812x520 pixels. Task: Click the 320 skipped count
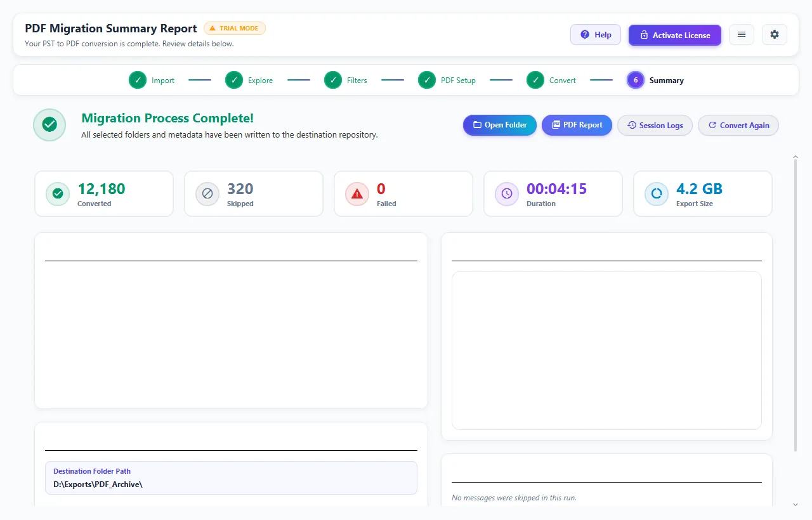pos(240,189)
